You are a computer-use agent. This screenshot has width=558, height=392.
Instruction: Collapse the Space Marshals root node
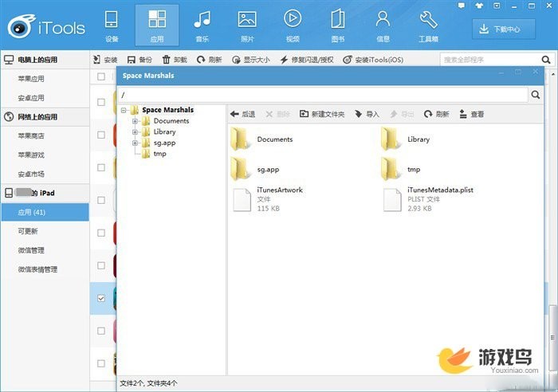(124, 110)
